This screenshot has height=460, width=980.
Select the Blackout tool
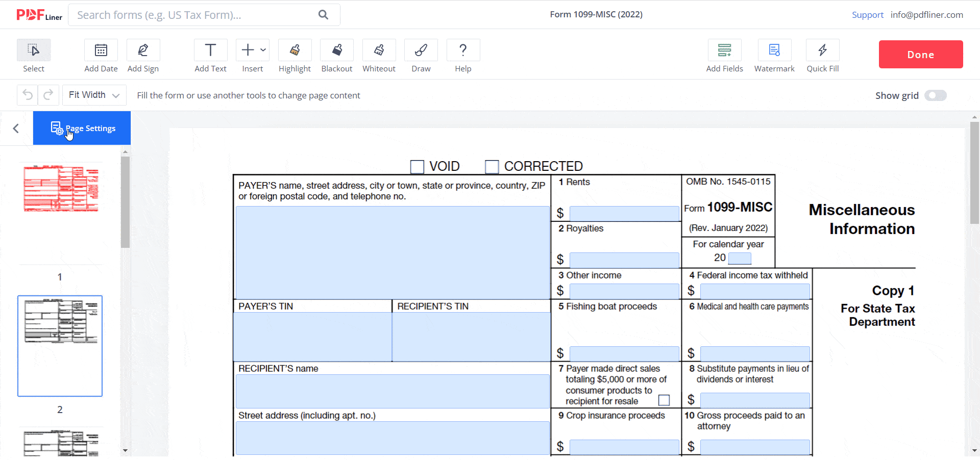(x=337, y=50)
